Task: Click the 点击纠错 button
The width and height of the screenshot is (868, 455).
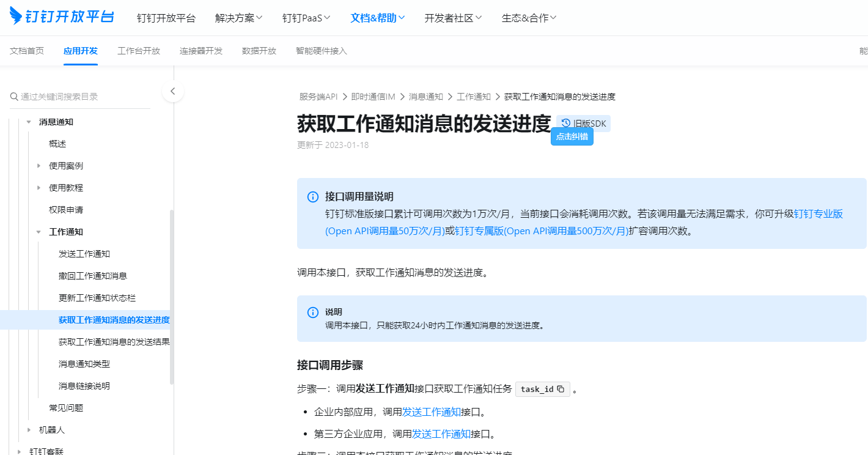Action: pos(572,136)
